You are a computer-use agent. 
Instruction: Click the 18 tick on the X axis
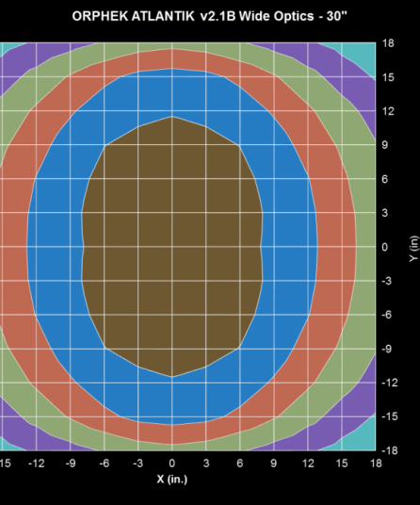pyautogui.click(x=376, y=464)
